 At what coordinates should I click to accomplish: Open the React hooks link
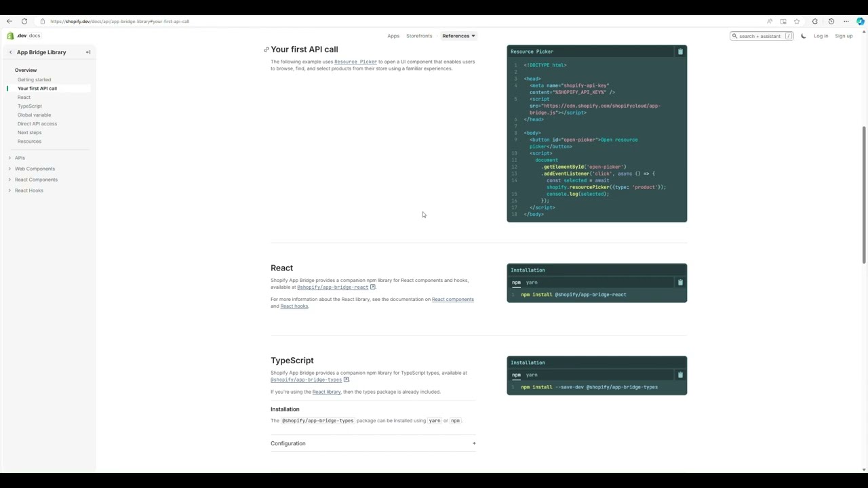pyautogui.click(x=294, y=306)
